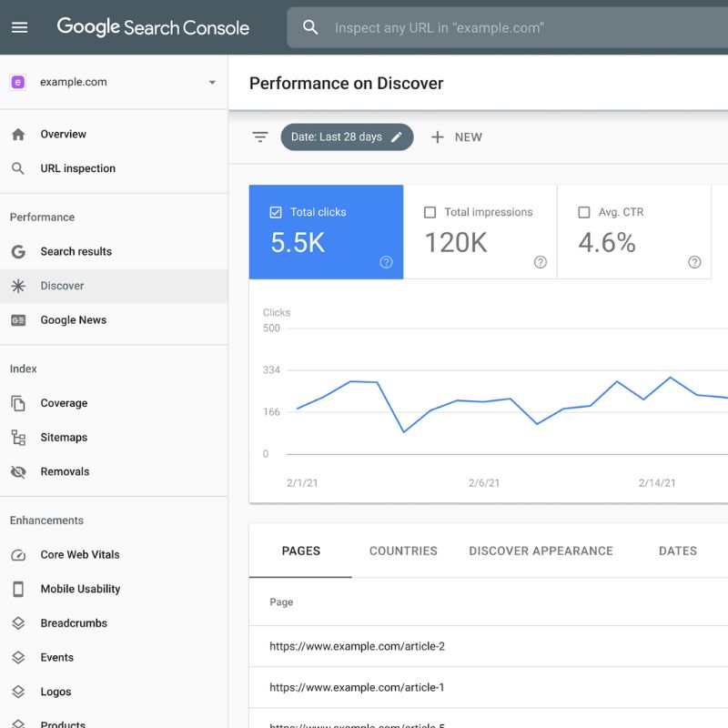Toggle the Total impressions metric card

[430, 212]
